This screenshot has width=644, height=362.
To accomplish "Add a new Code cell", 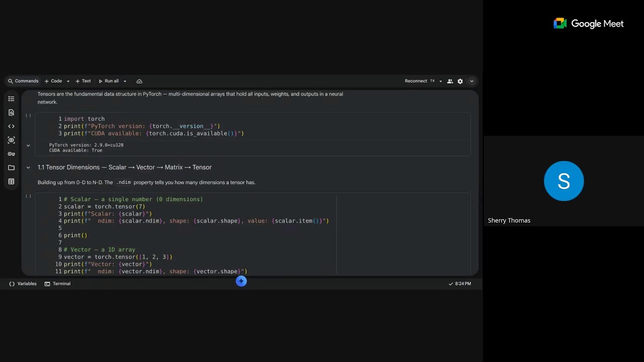I will tap(53, 81).
